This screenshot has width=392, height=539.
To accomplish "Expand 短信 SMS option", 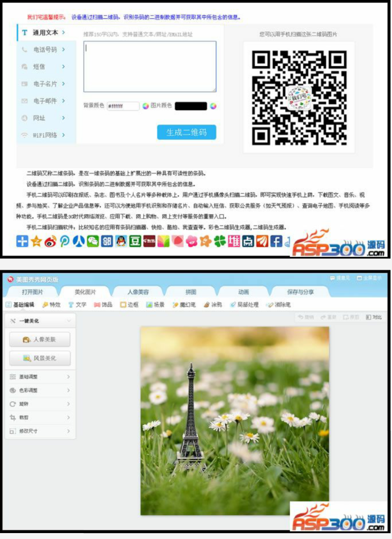I will coord(46,66).
